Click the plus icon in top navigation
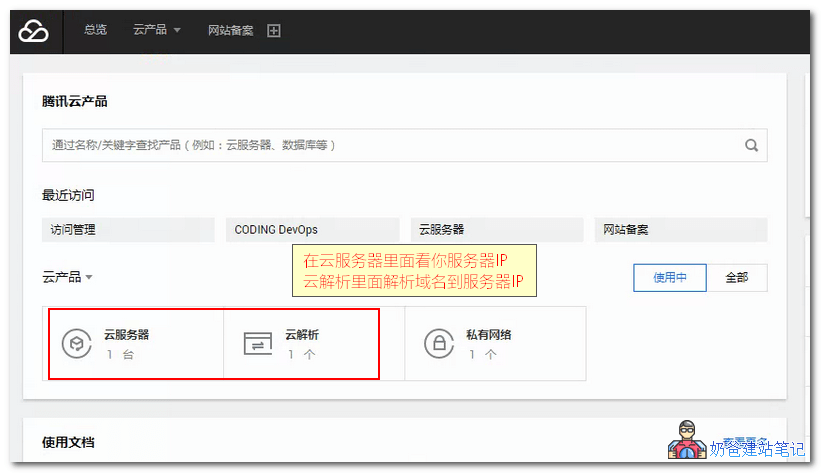Image resolution: width=821 pixels, height=473 pixels. pos(274,30)
